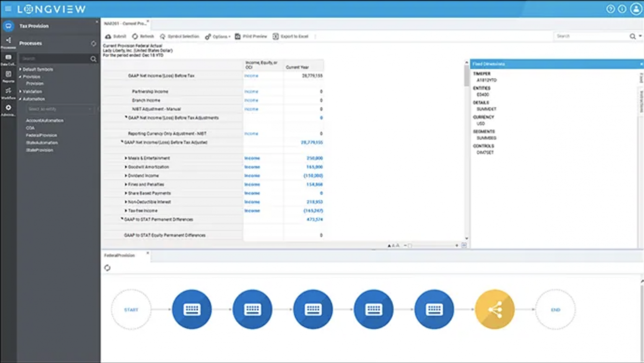This screenshot has height=363, width=644.
Task: Click the Income link for GAAP Net Income
Action: tap(251, 76)
